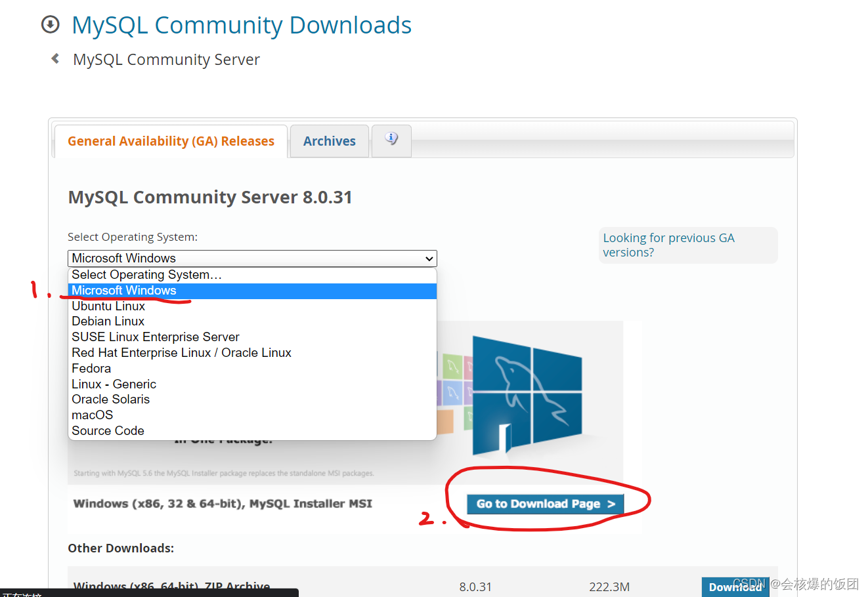868x597 pixels.
Task: Click the MySQL Windows installer logo image
Action: pos(527,395)
